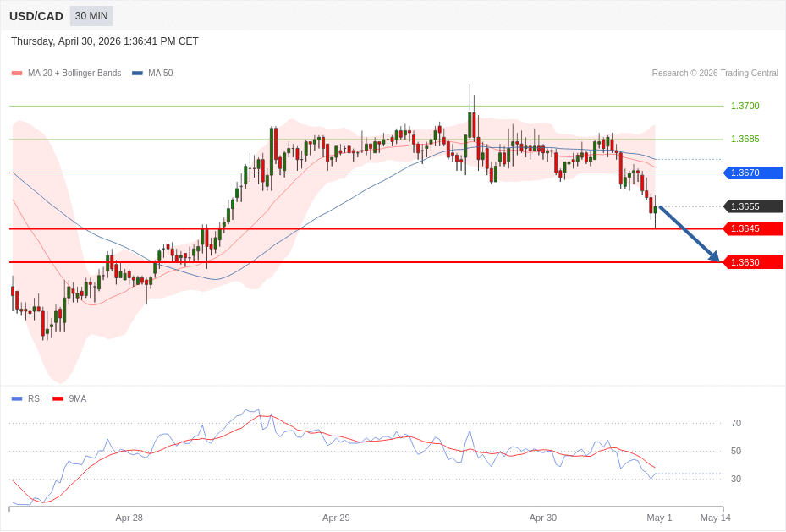This screenshot has width=786, height=532.
Task: Toggle the 9MA legend label
Action: click(x=78, y=398)
